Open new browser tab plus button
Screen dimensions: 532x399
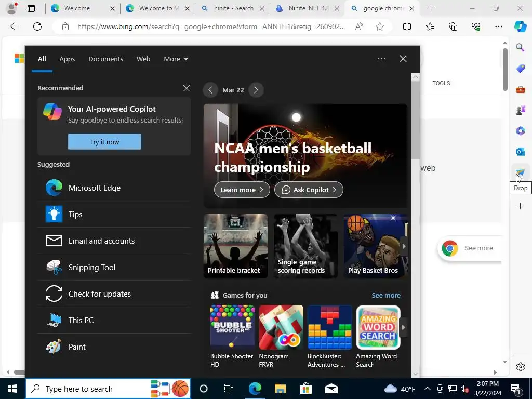[431, 8]
